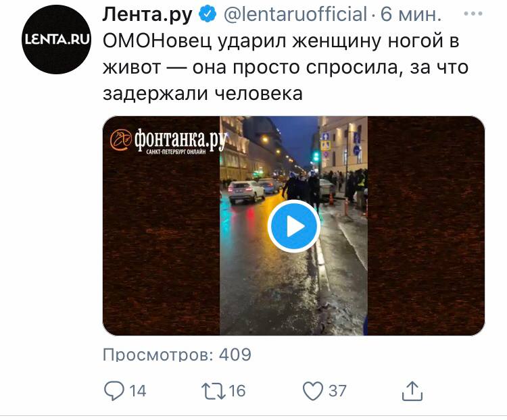Click the like count 37
The height and width of the screenshot is (420, 507).
click(x=337, y=390)
